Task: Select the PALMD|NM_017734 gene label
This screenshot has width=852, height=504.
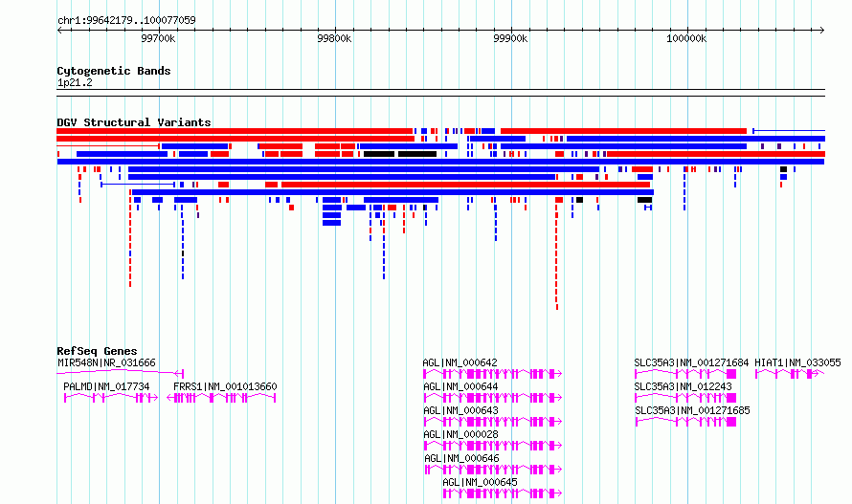Action: coord(106,386)
